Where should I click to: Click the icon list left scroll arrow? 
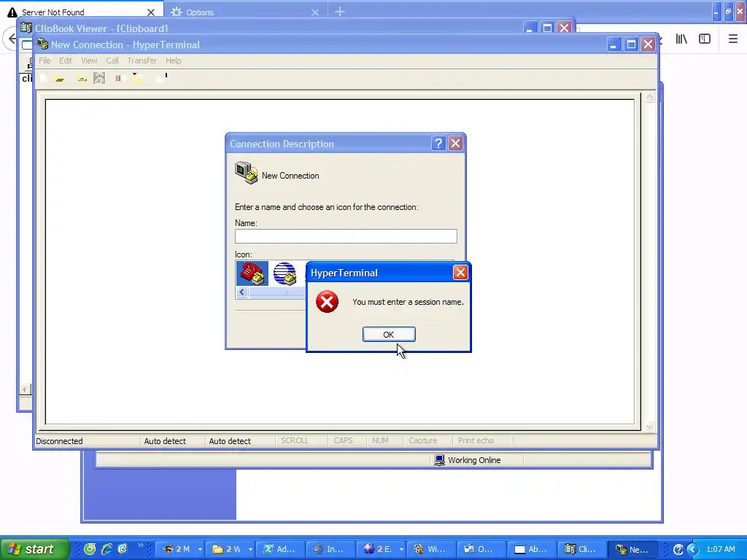[x=242, y=292]
